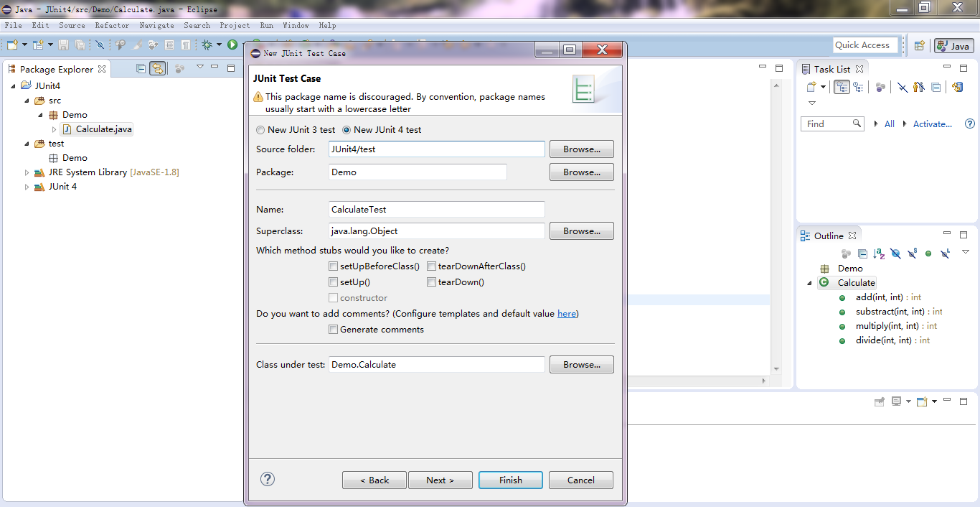Viewport: 980px width, 507px height.
Task: Click the 'here' templates link
Action: pos(567,314)
